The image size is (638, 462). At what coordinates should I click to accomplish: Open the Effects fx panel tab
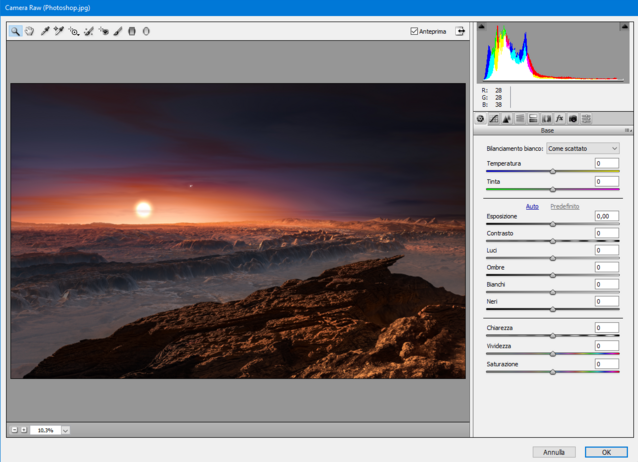559,119
